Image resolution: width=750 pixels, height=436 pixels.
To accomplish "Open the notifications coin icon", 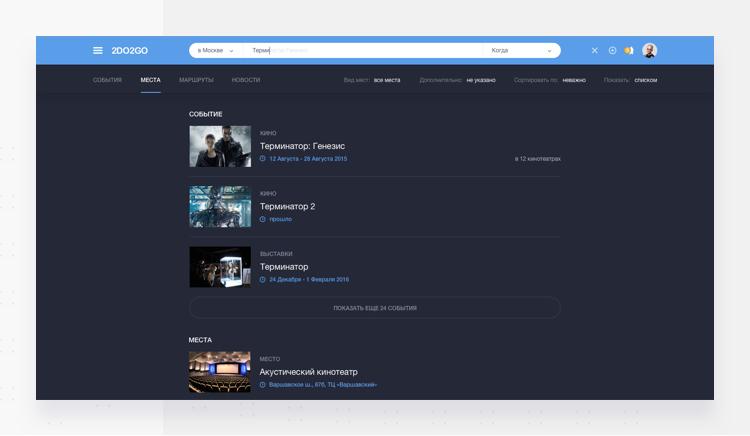I will [x=628, y=51].
